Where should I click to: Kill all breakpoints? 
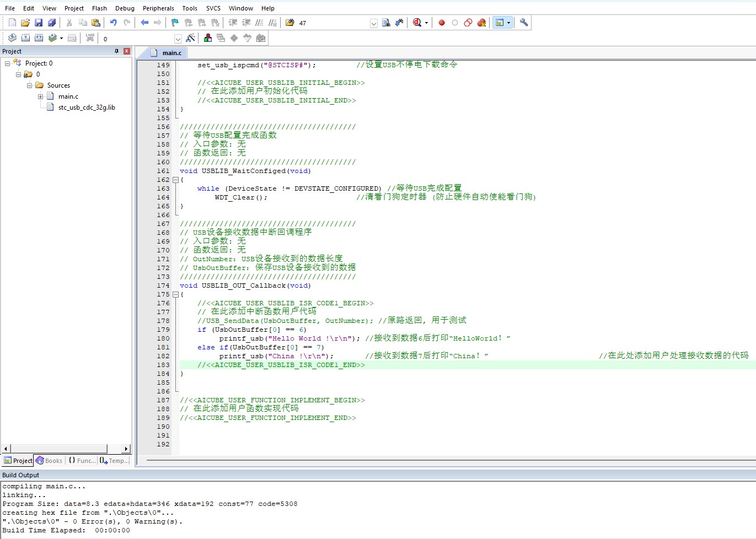481,23
